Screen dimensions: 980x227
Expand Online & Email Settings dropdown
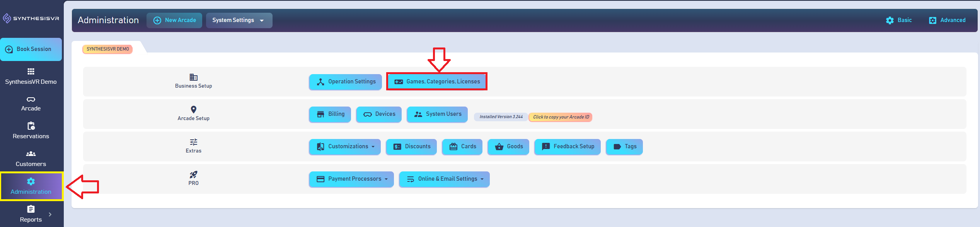tap(444, 179)
